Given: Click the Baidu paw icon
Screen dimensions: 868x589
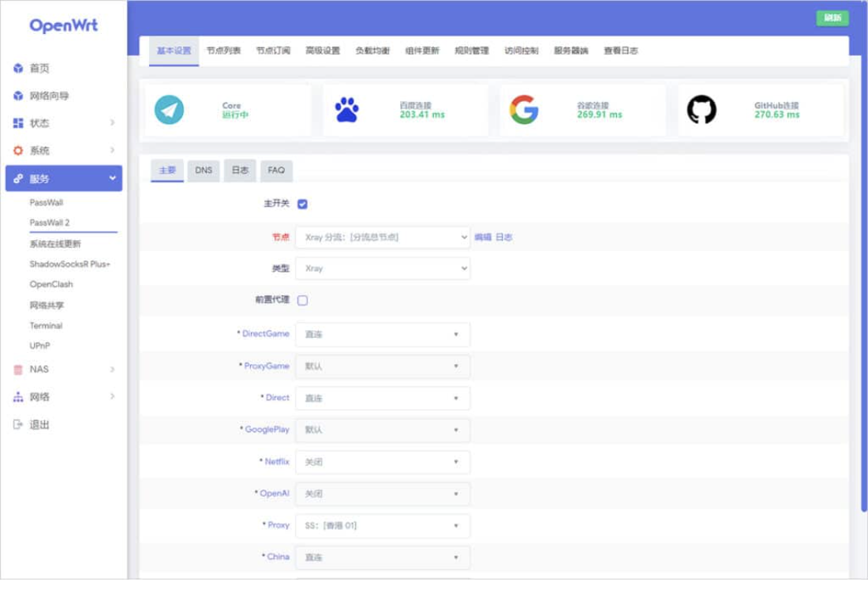Looking at the screenshot, I should [x=346, y=111].
